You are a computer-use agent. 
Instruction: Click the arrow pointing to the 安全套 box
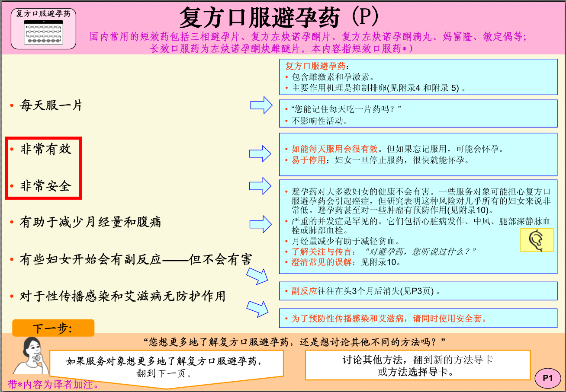(257, 309)
